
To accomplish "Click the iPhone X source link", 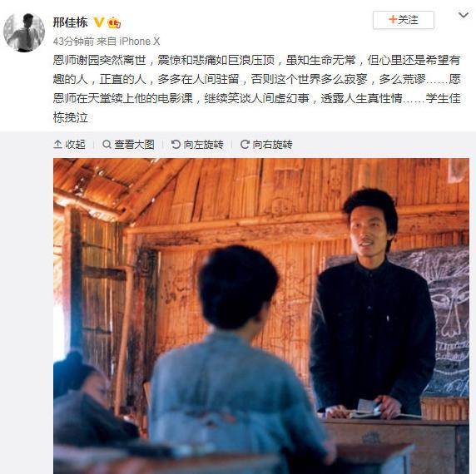I will click(139, 42).
